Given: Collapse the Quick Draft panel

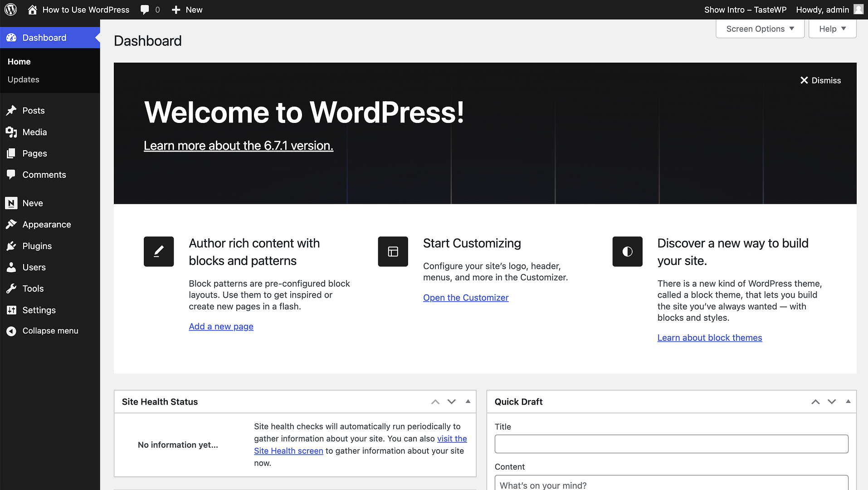Looking at the screenshot, I should point(848,402).
